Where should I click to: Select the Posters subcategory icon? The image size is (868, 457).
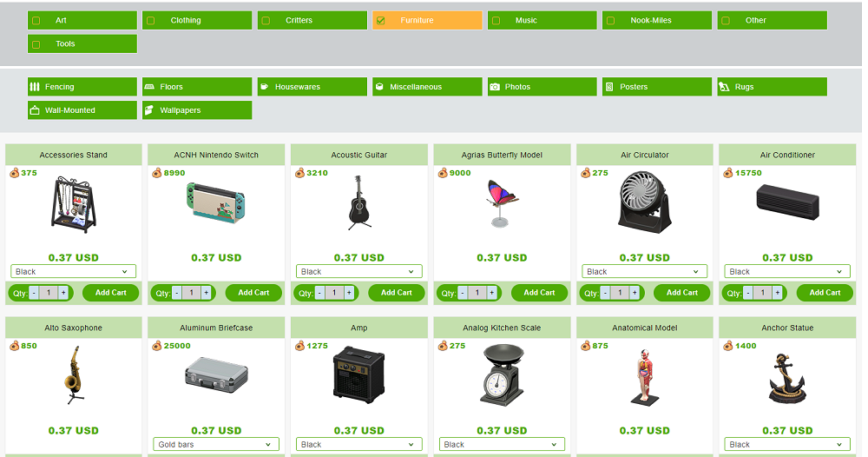tap(609, 86)
